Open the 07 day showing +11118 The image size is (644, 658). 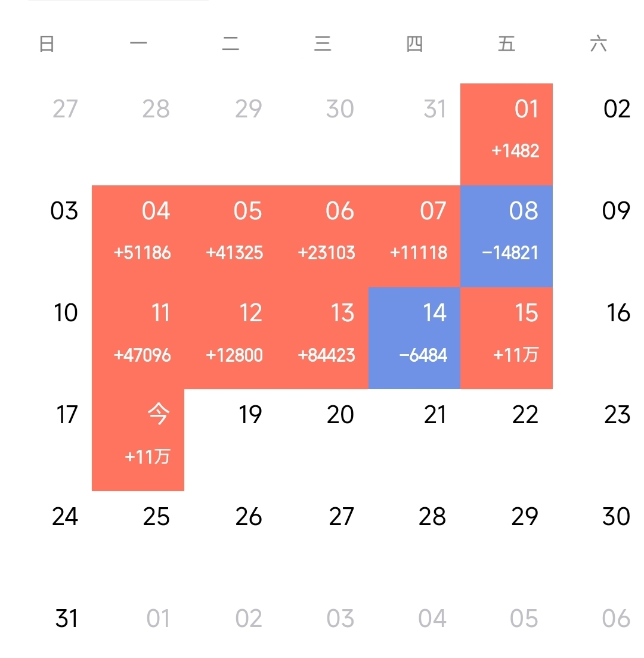pyautogui.click(x=414, y=236)
